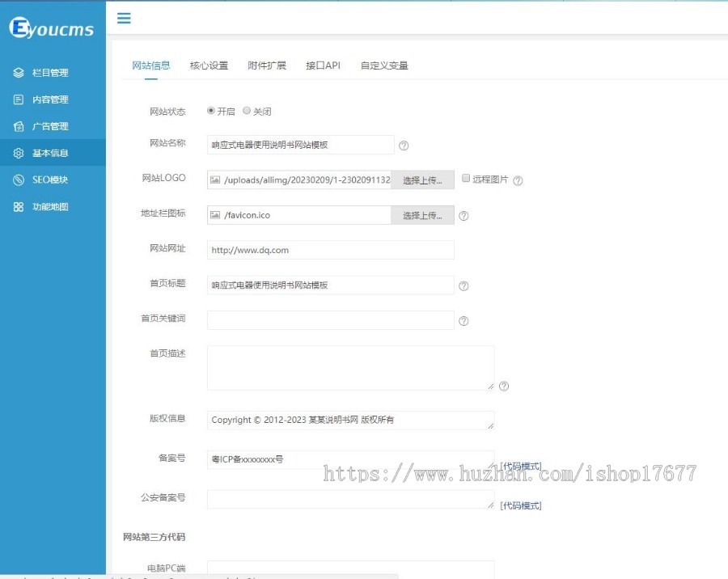
Task: Click the empty 首页关键词 input field
Action: (331, 320)
